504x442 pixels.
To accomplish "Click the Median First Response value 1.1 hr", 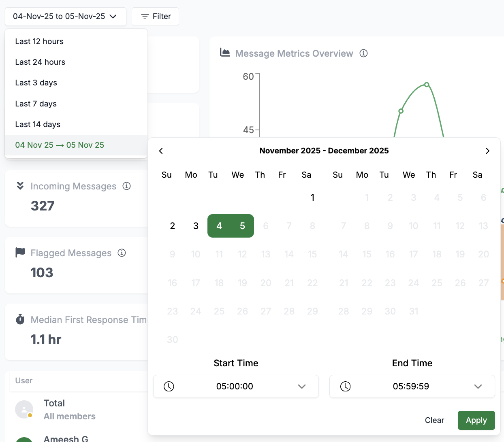I will (46, 340).
